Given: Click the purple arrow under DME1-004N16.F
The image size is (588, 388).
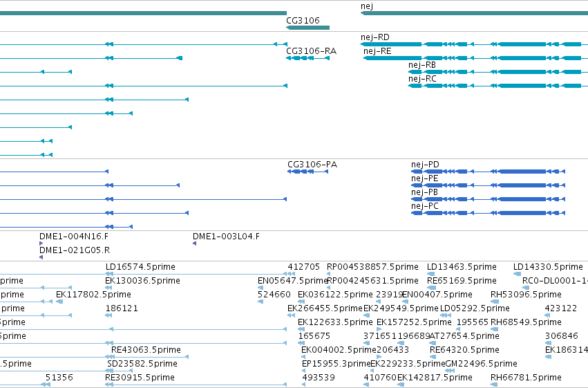Looking at the screenshot, I should (41, 243).
